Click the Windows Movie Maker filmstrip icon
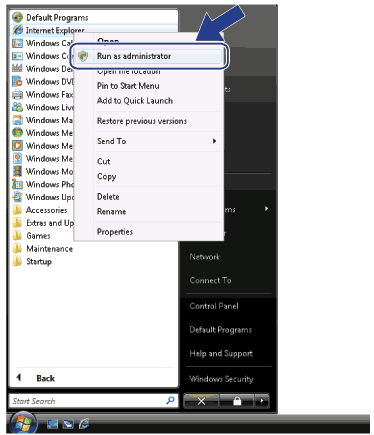This screenshot has width=374, height=435. [x=17, y=171]
